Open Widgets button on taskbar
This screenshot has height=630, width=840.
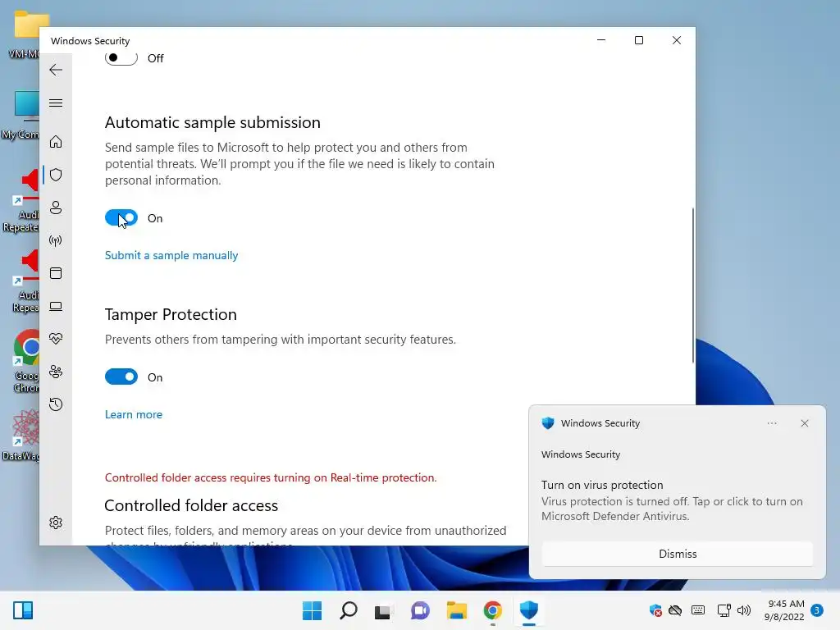coord(23,610)
